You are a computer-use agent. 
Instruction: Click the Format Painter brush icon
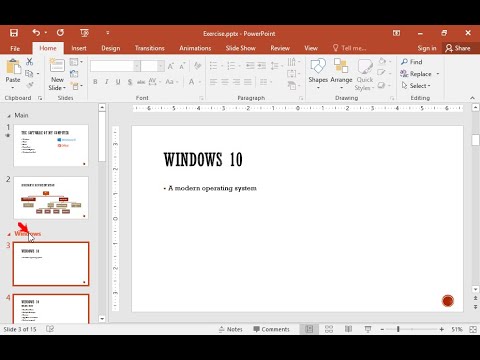coord(30,85)
